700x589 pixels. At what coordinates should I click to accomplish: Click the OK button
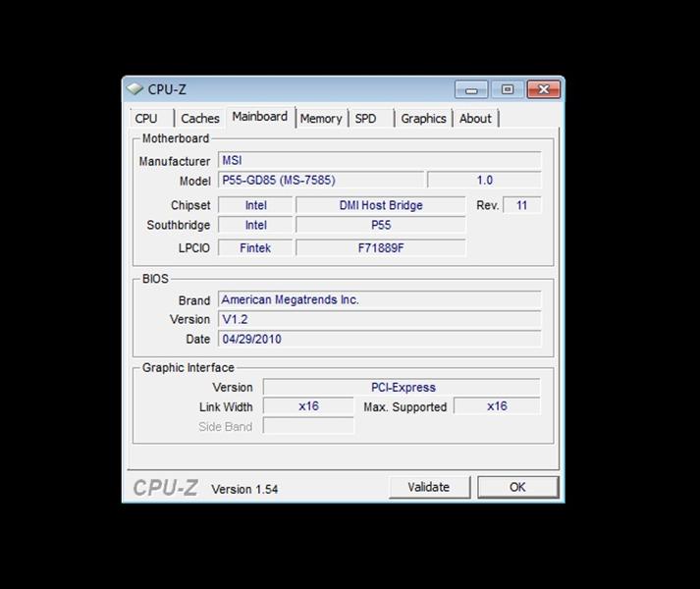tap(517, 487)
